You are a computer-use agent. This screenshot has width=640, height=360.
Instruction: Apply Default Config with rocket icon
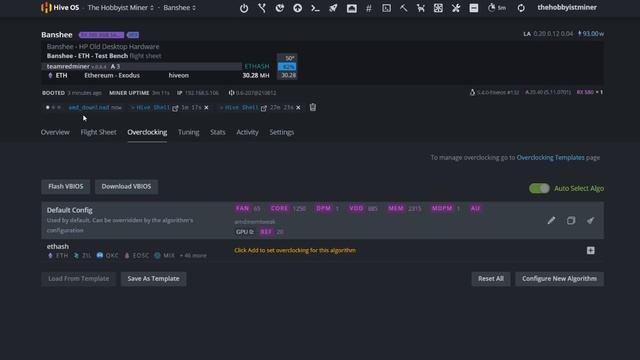pyautogui.click(x=590, y=220)
